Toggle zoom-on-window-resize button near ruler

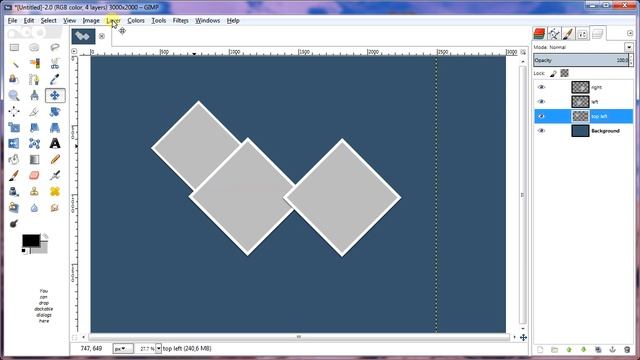523,52
